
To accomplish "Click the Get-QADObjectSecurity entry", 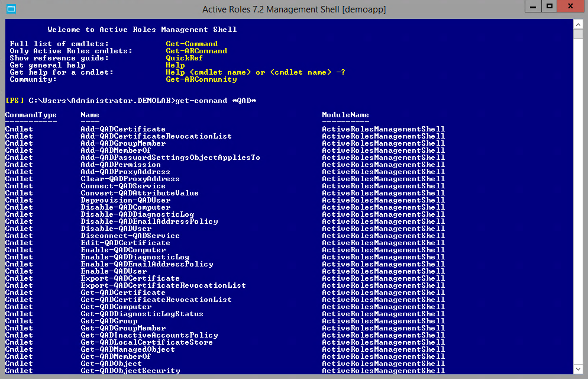I will coord(131,371).
